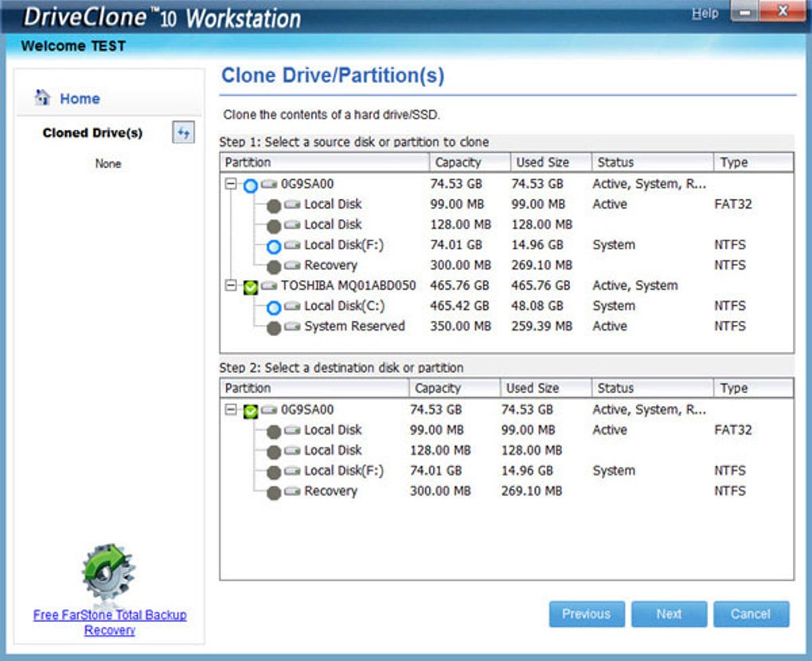
Task: Click disk icon of destination 128.00 MB Local Disk
Action: (x=293, y=451)
